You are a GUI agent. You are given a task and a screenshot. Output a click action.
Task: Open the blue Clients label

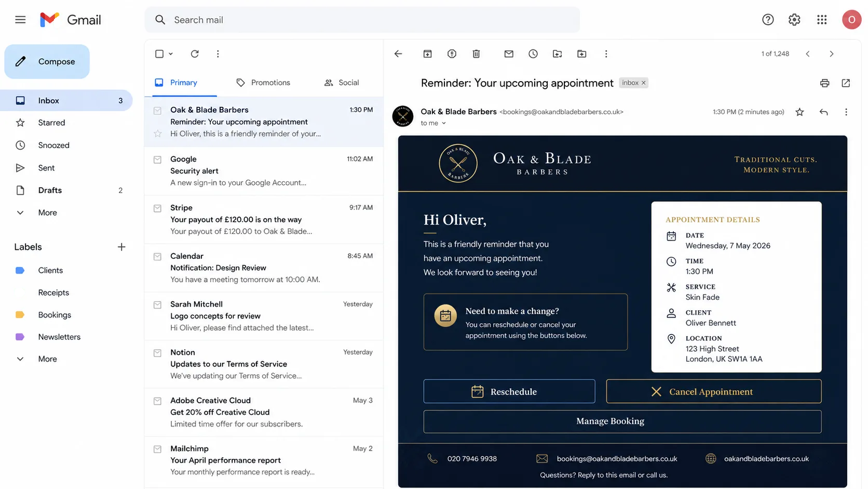[50, 270]
